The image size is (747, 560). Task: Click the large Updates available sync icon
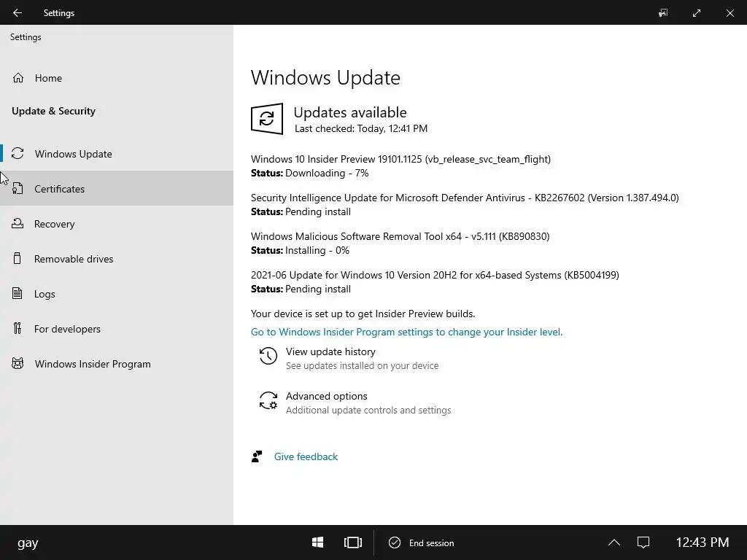click(267, 119)
